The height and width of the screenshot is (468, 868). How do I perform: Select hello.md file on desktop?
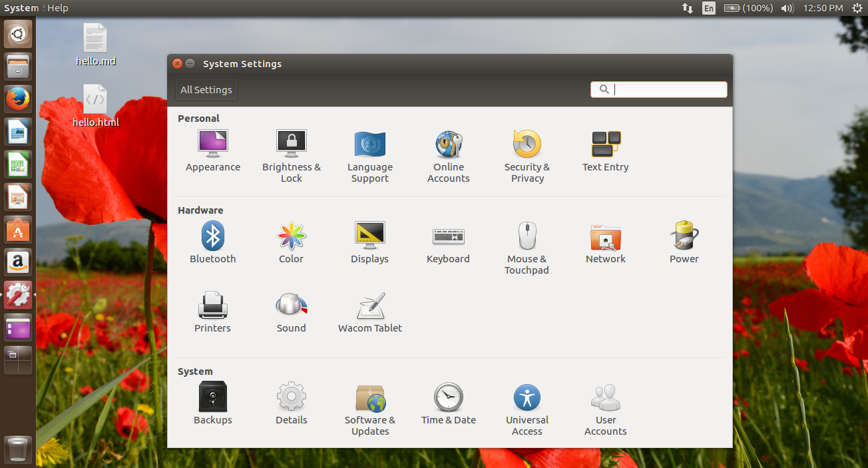pos(95,45)
